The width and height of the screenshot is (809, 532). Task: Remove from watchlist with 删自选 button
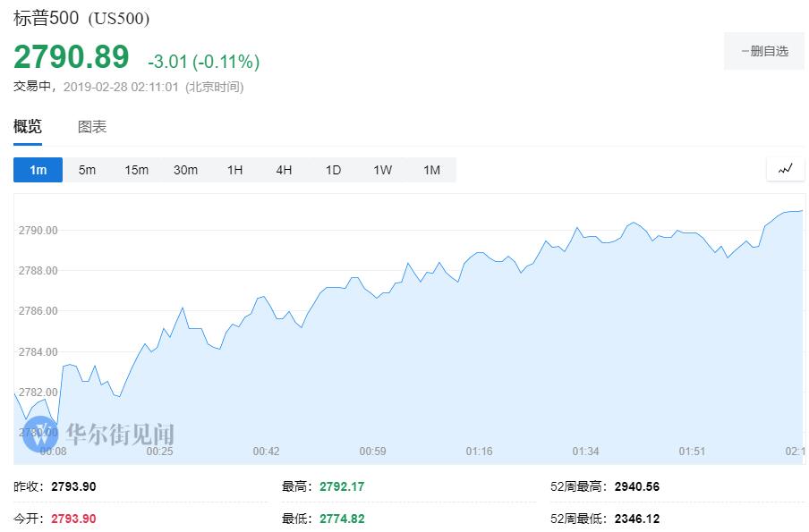(763, 52)
